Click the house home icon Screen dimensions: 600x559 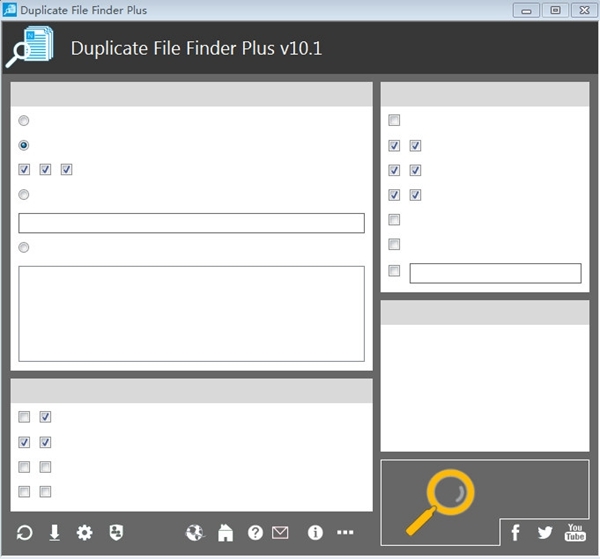pyautogui.click(x=225, y=533)
